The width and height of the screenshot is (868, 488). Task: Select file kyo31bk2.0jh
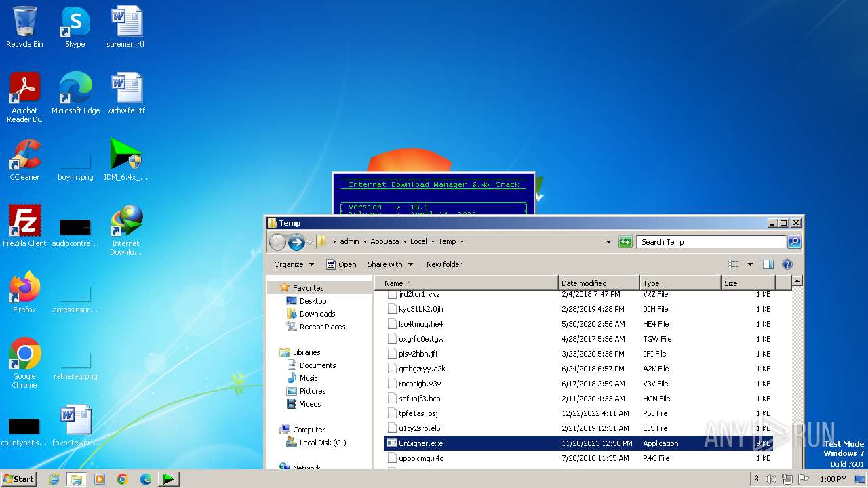pyautogui.click(x=420, y=309)
